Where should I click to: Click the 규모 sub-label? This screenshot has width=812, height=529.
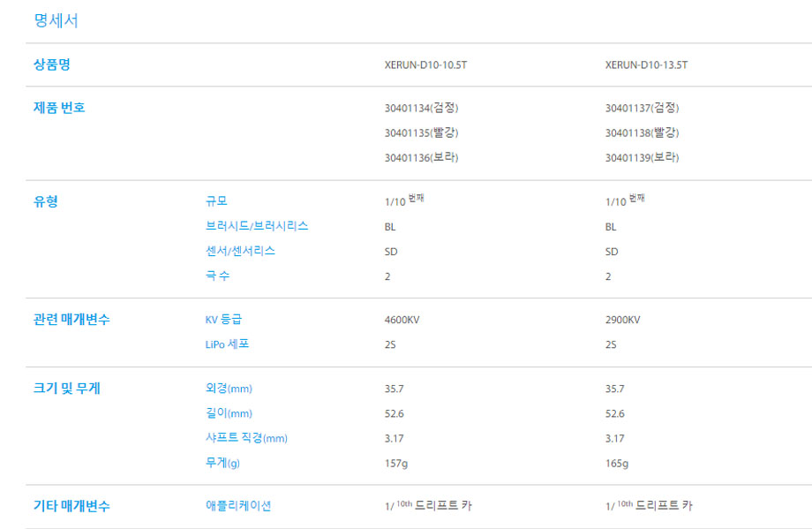(216, 201)
